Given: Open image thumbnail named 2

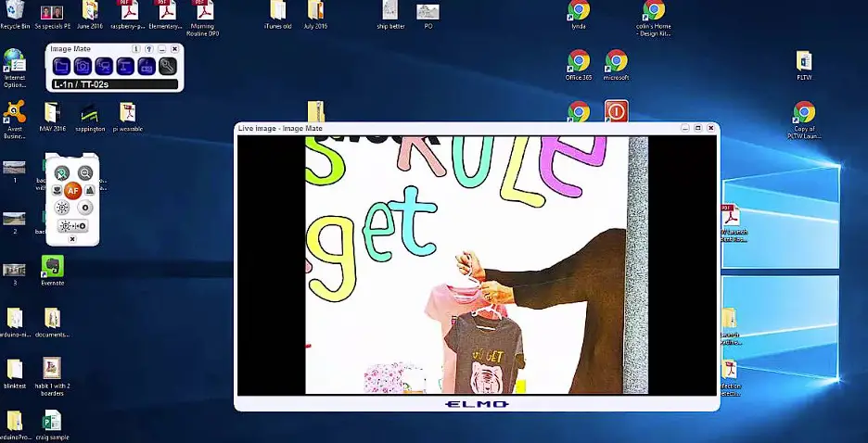Looking at the screenshot, I should (15, 222).
